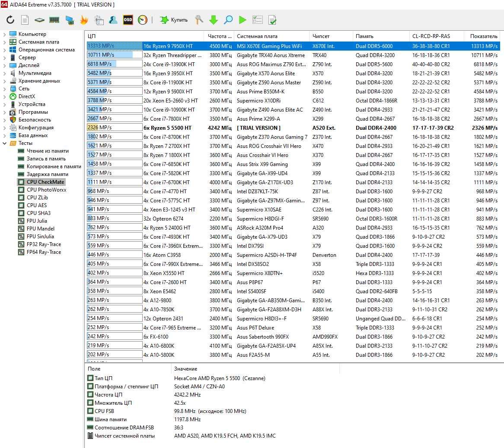Select Программы in the sidebar tree
Image resolution: width=504 pixels, height=448 pixels.
[33, 112]
